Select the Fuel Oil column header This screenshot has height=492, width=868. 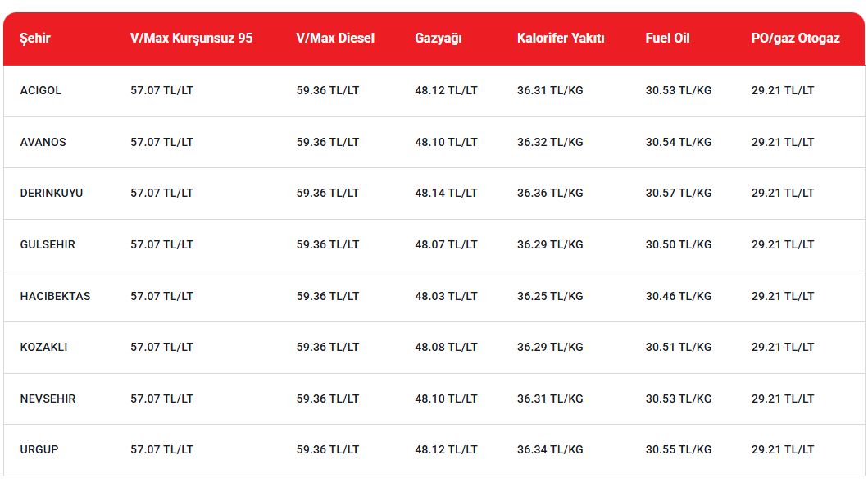point(667,38)
